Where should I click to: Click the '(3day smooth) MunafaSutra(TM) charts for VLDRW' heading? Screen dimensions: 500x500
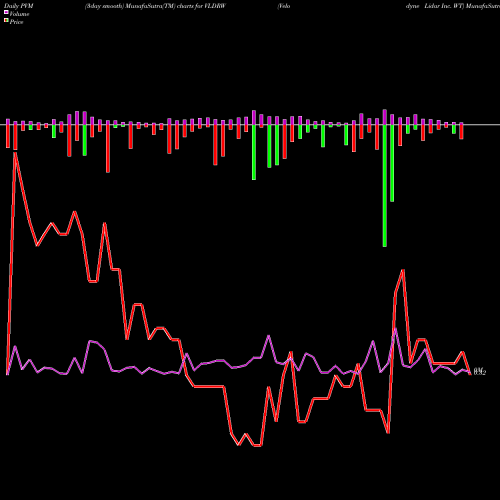(155, 6)
